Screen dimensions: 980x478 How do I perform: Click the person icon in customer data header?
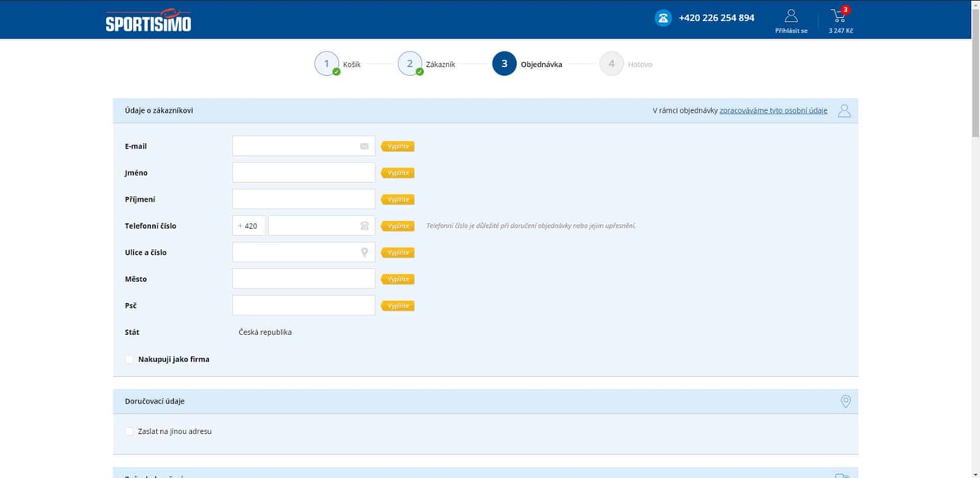coord(844,110)
